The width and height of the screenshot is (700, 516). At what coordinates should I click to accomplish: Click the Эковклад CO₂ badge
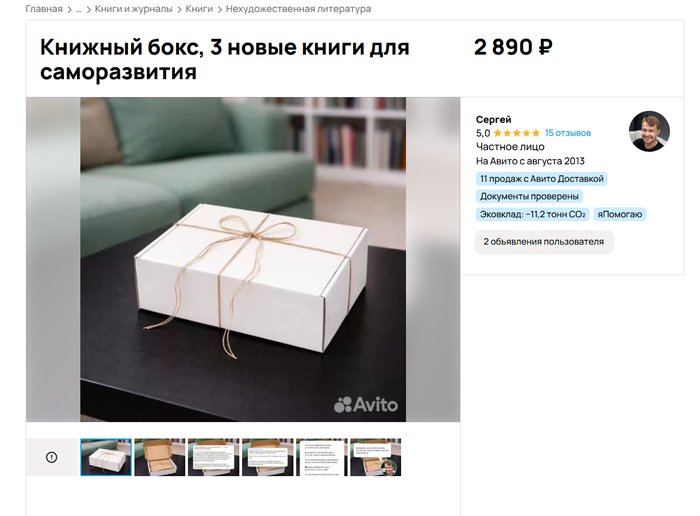point(533,214)
